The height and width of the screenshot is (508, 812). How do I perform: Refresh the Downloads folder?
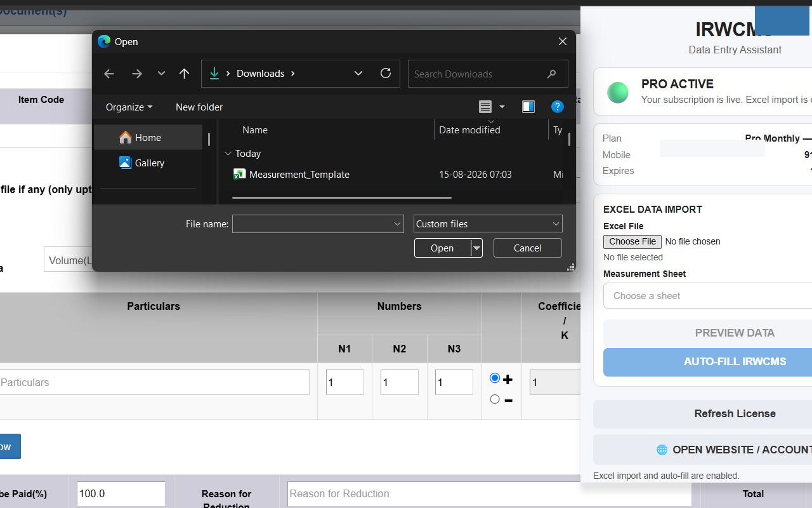pos(386,74)
